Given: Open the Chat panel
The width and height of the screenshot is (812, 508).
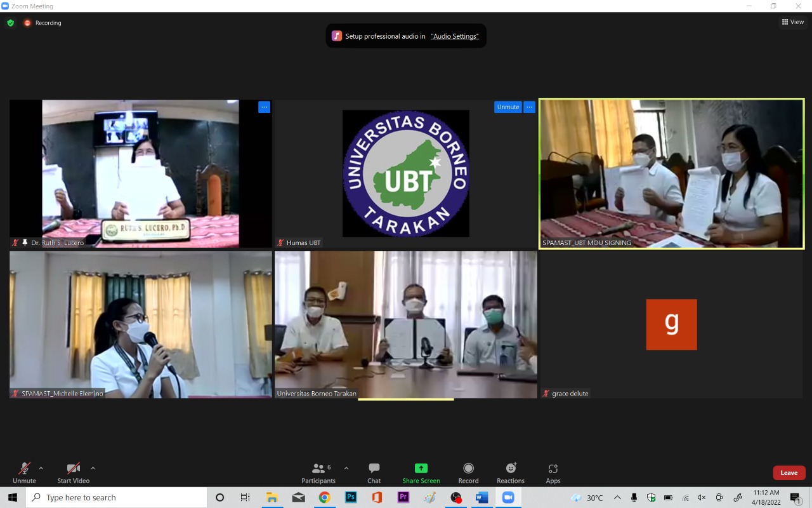Looking at the screenshot, I should point(374,473).
